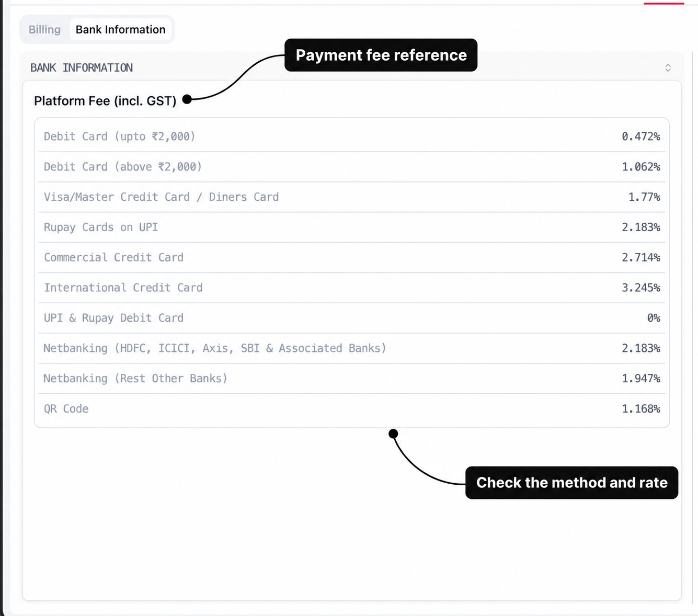Collapse the BANK INFORMATION section chevron

(x=668, y=68)
